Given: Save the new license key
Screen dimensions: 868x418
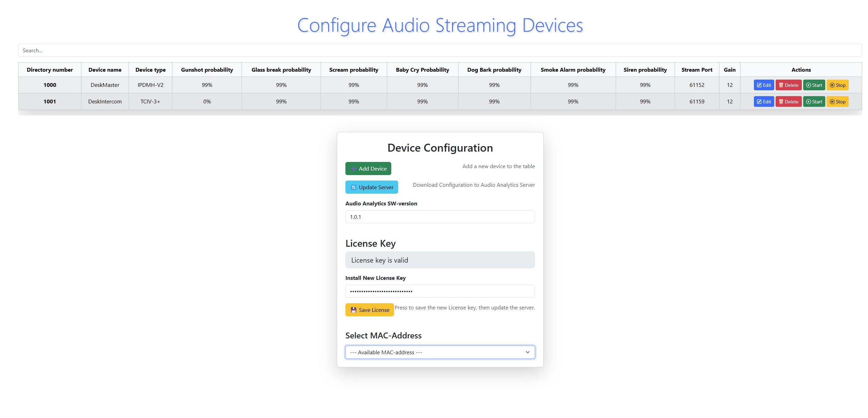Looking at the screenshot, I should pos(369,310).
